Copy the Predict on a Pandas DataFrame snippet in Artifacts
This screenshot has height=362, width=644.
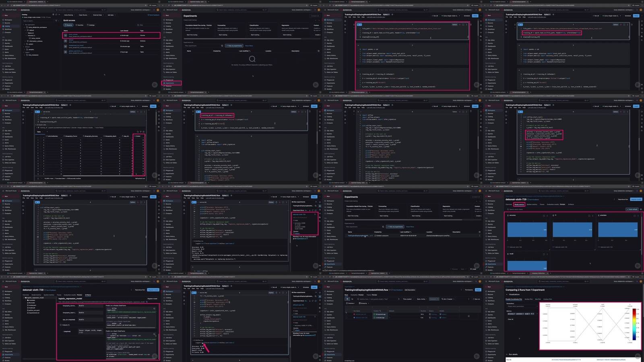(x=154, y=309)
